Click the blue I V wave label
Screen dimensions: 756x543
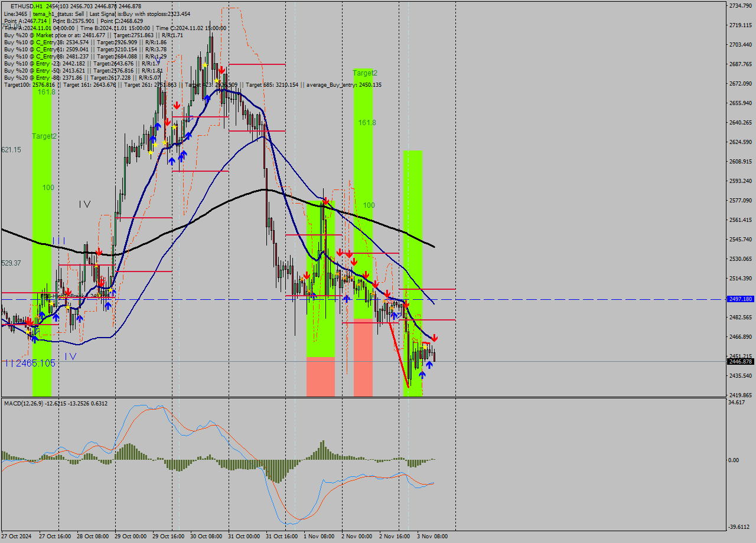tap(70, 356)
